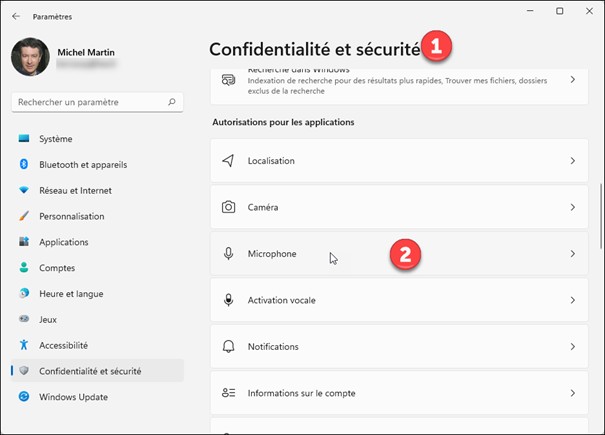Open the Système settings section
This screenshot has height=435, width=605.
point(56,139)
